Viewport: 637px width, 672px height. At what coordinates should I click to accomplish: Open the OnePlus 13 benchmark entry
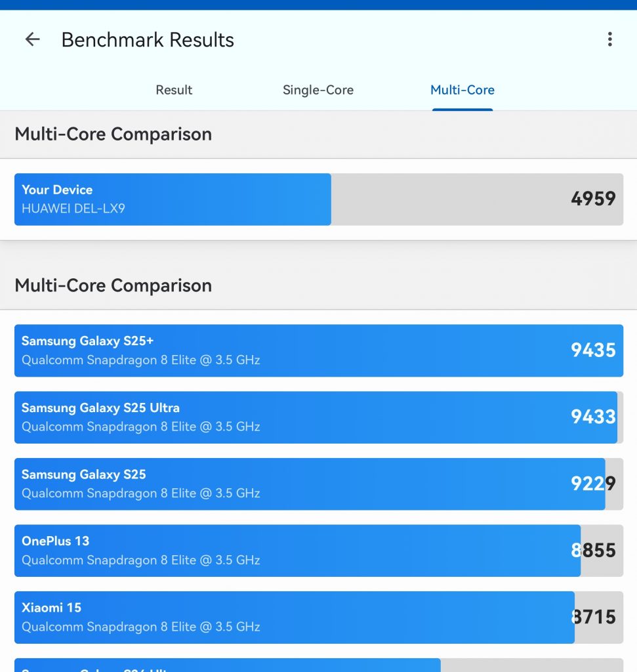[x=262, y=550]
